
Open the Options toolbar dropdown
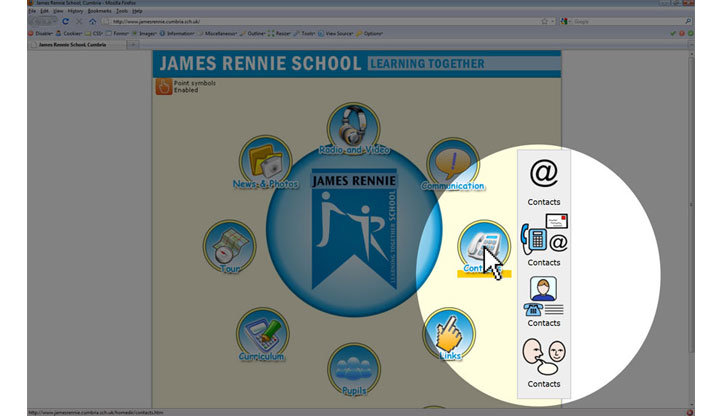[369, 34]
